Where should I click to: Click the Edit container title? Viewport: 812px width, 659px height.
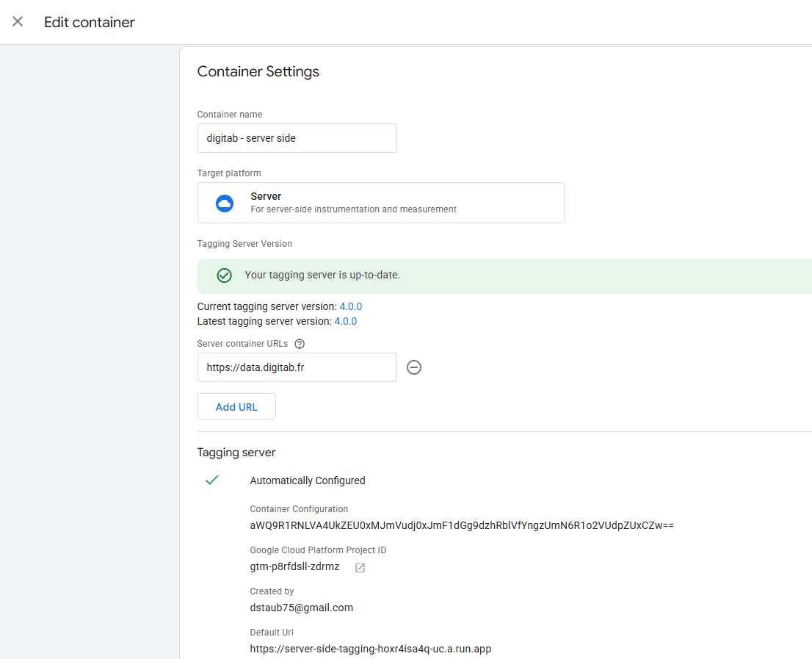[x=89, y=22]
